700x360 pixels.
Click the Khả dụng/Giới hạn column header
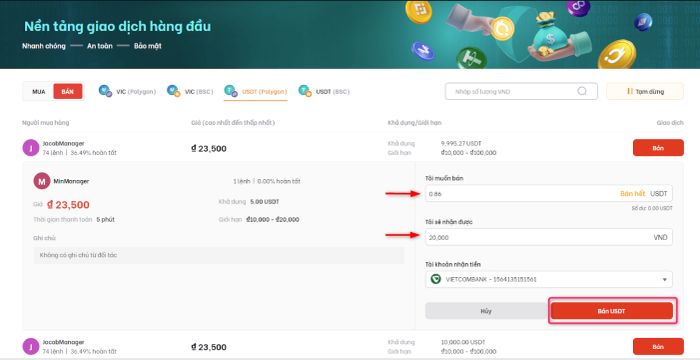click(414, 122)
